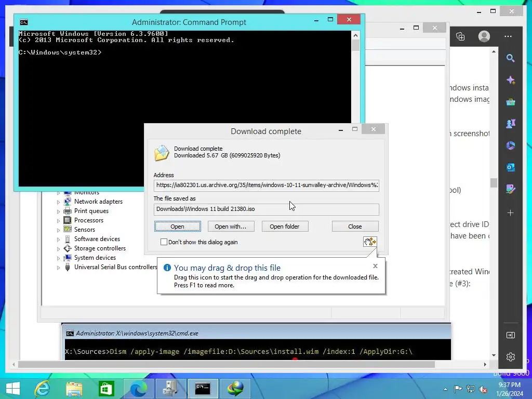Check "Don't show this dialog again"
The width and height of the screenshot is (532, 399).
(x=164, y=242)
